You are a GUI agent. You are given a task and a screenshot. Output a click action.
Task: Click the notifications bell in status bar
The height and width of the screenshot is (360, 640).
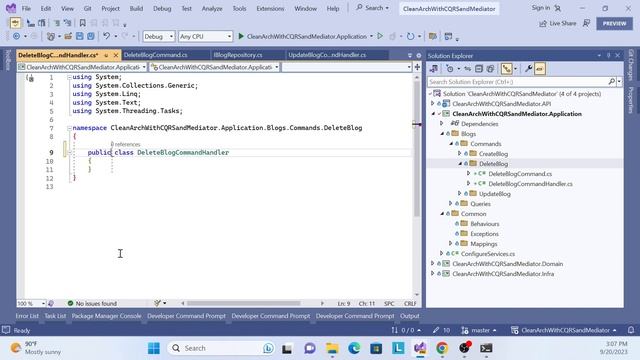[x=631, y=330]
